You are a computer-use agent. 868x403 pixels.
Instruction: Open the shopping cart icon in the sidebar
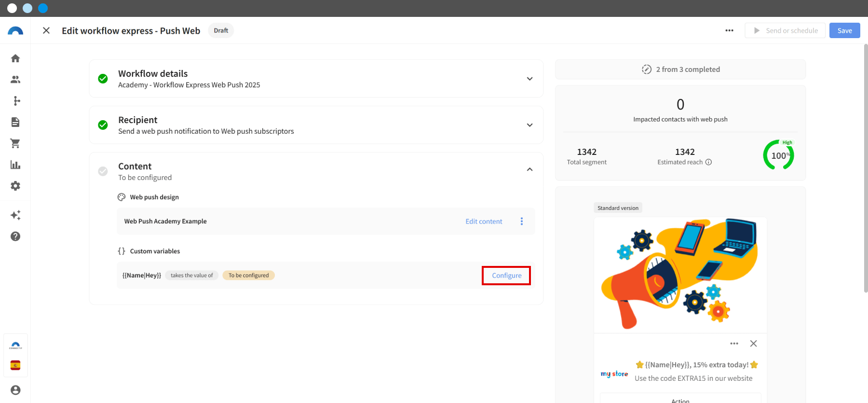15,143
